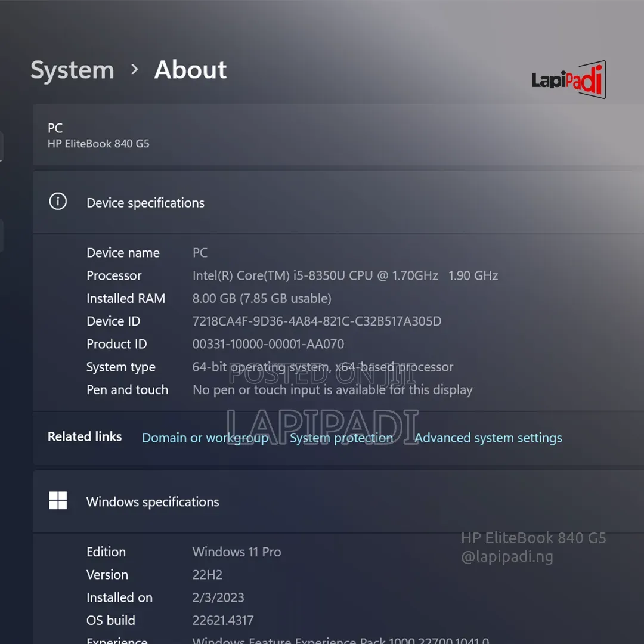Click the OS build number 22621.4317
Viewport: 644px width, 644px height.
pos(223,620)
